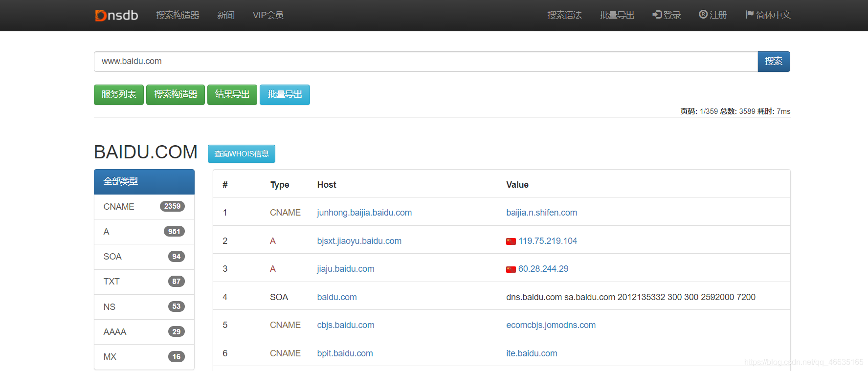Open the ecomcbjs.jomodns.com value link
Screen dimensions: 868x371
click(x=551, y=325)
